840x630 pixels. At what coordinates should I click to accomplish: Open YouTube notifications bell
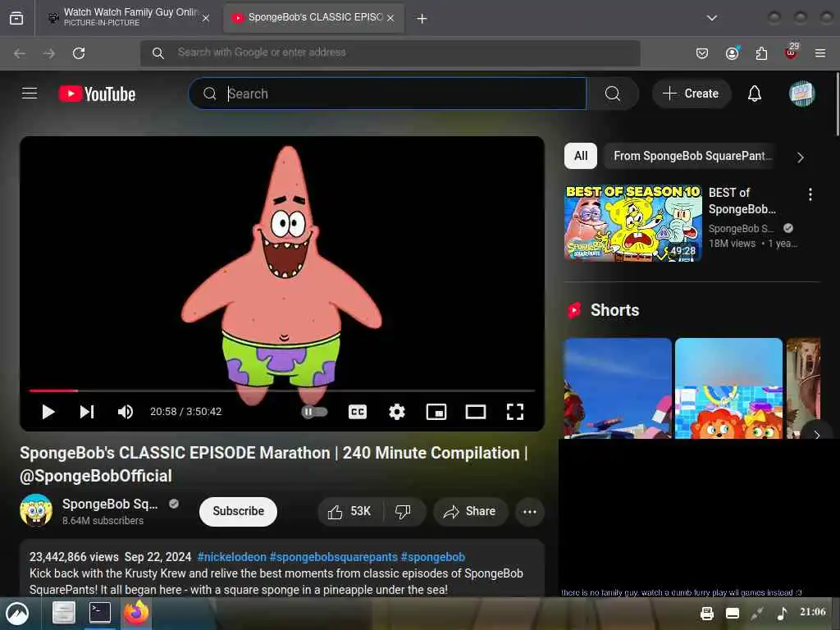(x=755, y=94)
